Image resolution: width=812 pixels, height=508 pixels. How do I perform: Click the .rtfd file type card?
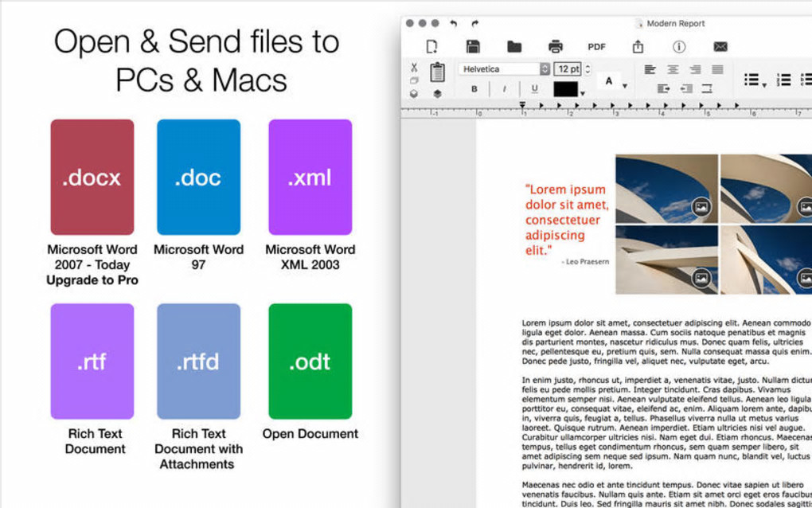(198, 361)
